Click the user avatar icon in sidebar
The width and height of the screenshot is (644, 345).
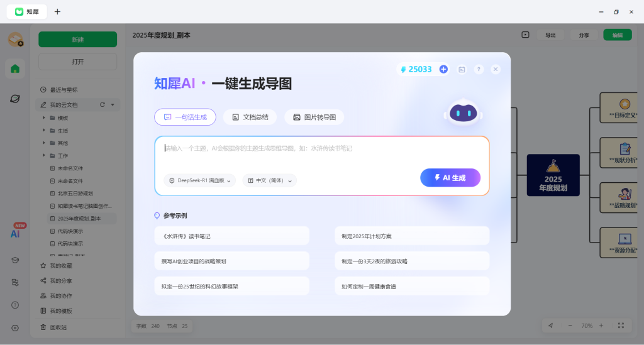coord(16,40)
